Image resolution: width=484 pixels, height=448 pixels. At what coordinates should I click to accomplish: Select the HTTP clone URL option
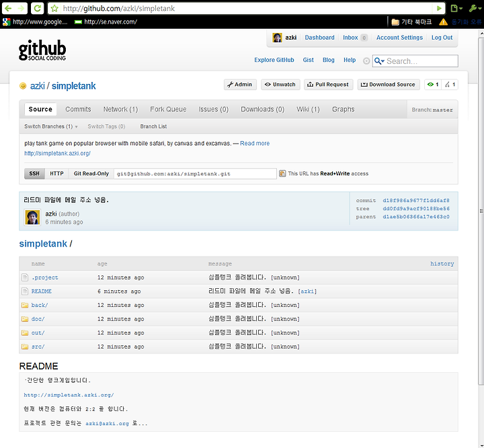click(56, 173)
